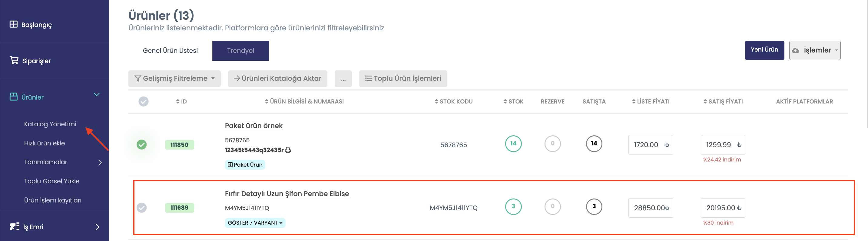
Task: Select the Trendyol tab
Action: 240,51
